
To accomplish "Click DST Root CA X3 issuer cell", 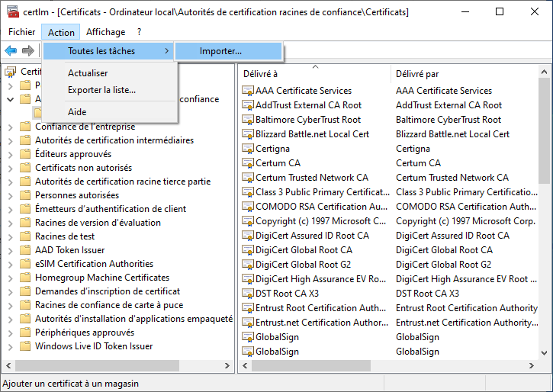I will pos(427,294).
